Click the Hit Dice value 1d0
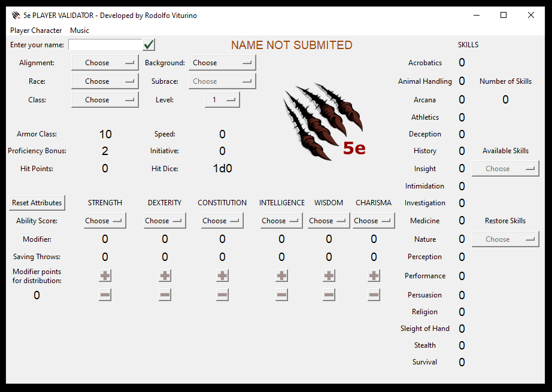Screen dimensions: 552x392 (222, 169)
